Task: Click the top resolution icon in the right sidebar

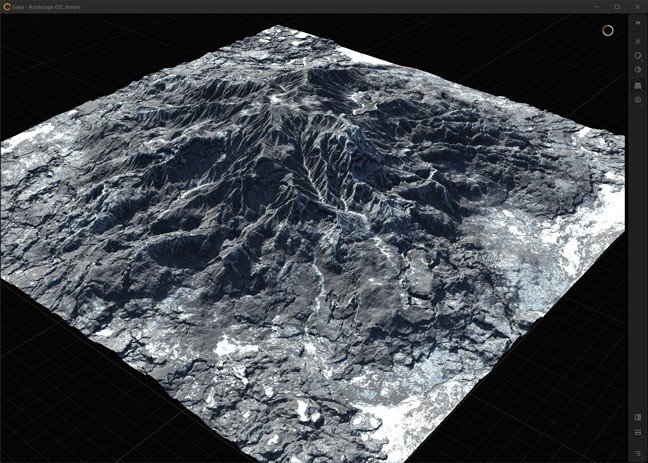Action: pyautogui.click(x=638, y=22)
